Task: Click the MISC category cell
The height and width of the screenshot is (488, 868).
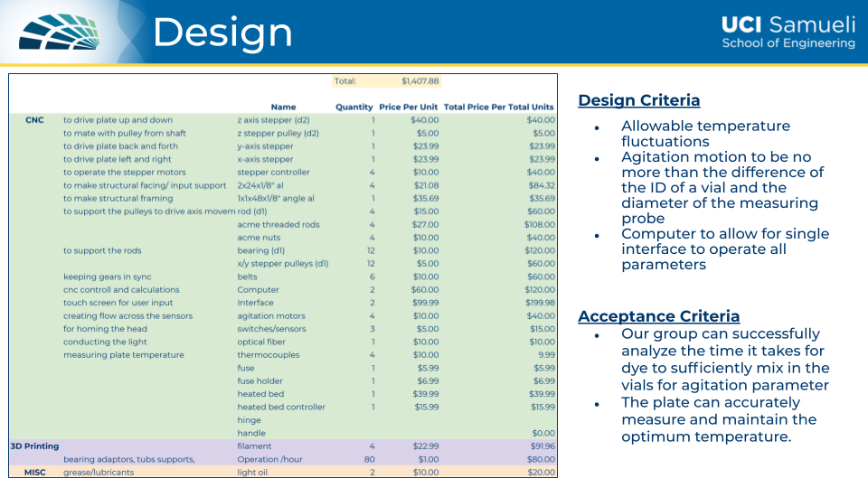Action: (34, 472)
